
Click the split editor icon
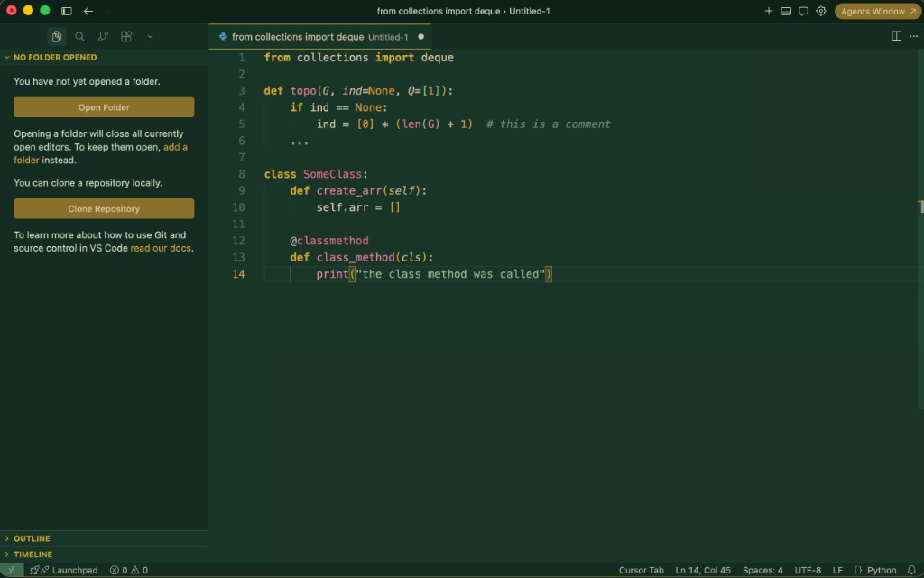tap(896, 36)
